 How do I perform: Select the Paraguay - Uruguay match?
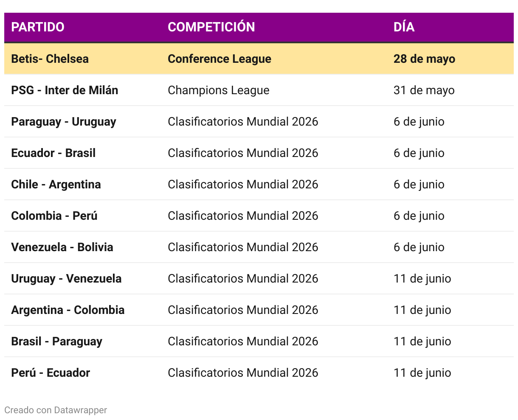64,122
